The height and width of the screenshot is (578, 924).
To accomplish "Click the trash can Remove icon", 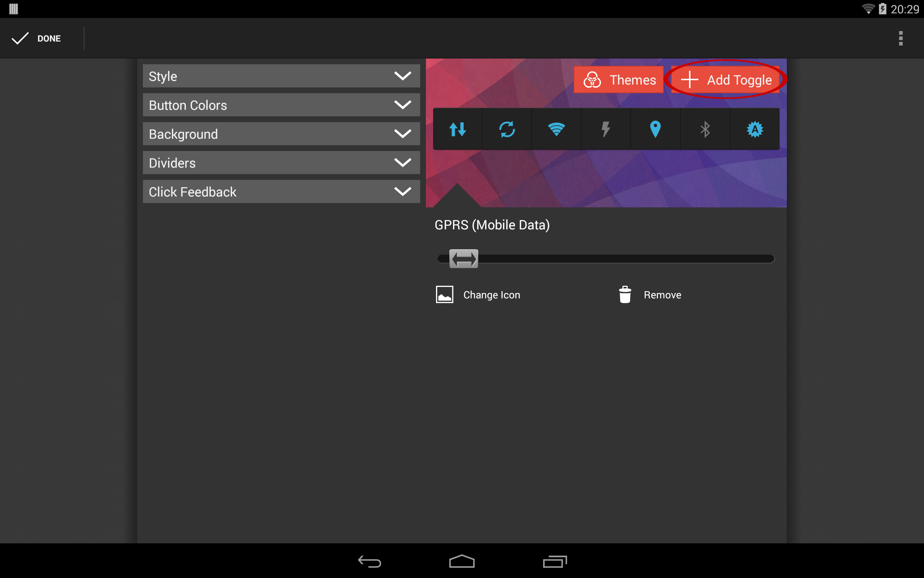I will coord(625,294).
